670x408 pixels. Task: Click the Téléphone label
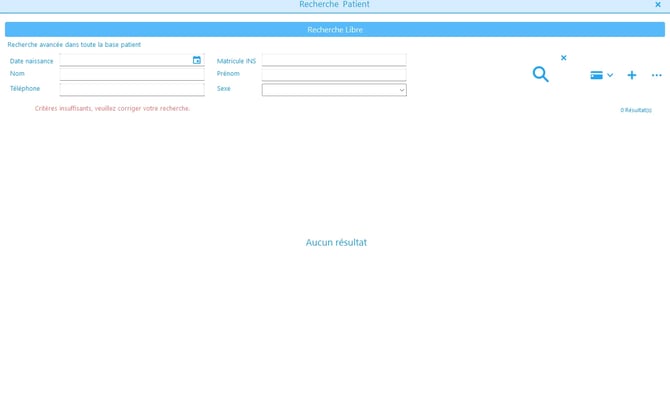[25, 88]
